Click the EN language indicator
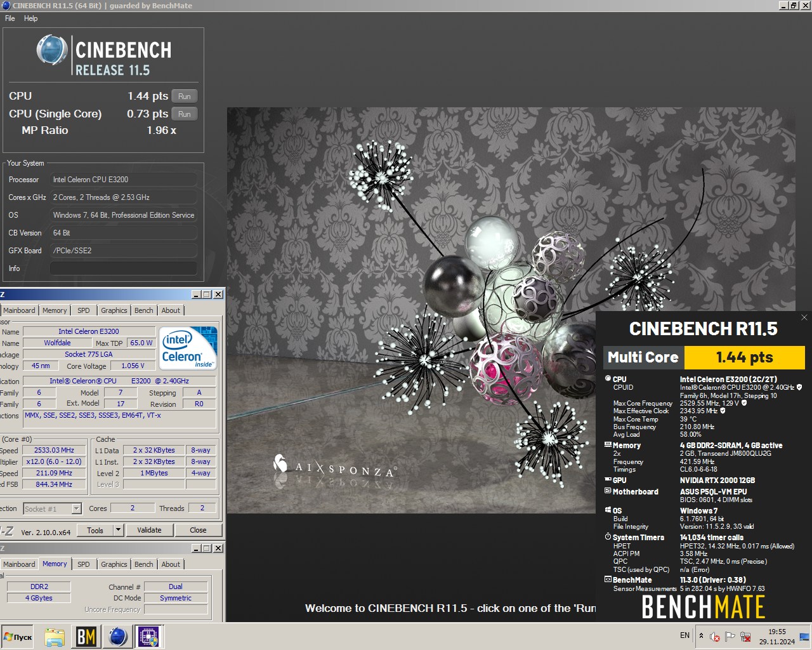Image resolution: width=812 pixels, height=650 pixels. (684, 635)
